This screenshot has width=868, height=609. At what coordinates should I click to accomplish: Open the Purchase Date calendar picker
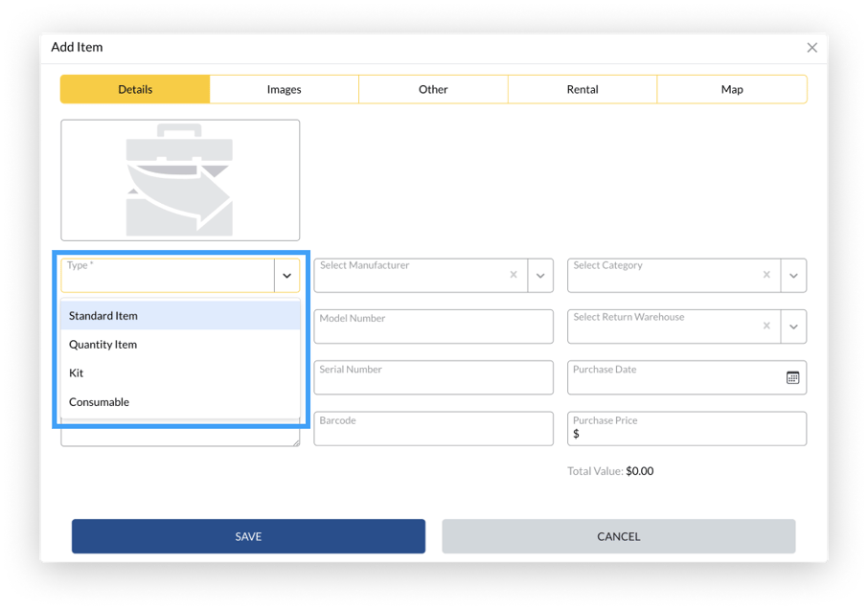792,377
